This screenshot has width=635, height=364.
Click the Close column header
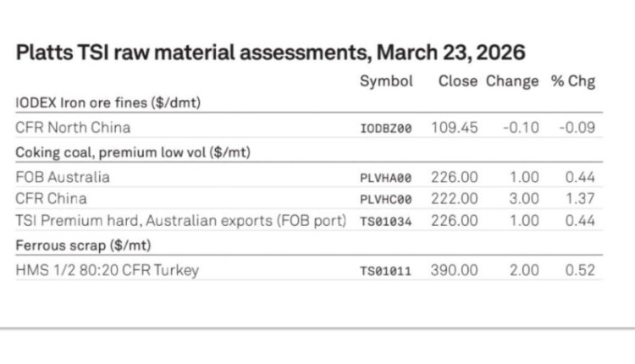(458, 81)
